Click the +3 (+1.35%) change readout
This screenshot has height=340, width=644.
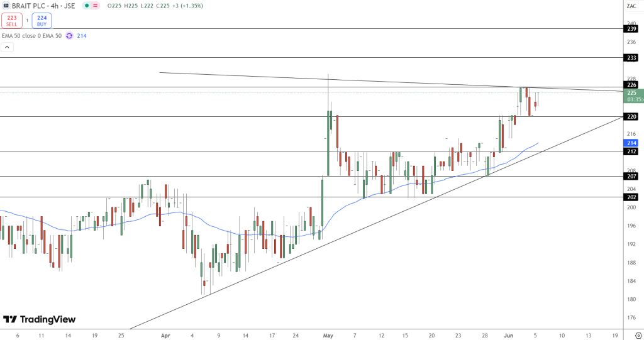tap(187, 6)
